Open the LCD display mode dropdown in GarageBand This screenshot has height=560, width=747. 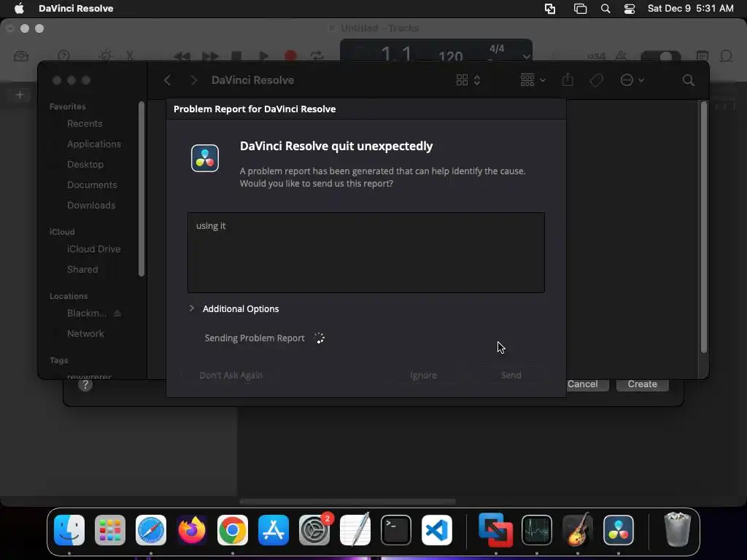[x=526, y=57]
